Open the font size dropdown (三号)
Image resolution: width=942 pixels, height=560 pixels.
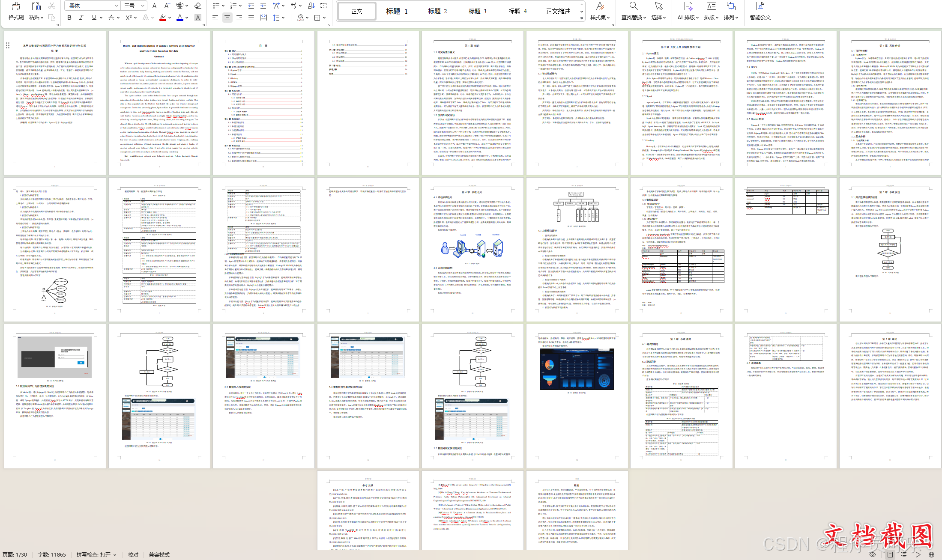143,6
